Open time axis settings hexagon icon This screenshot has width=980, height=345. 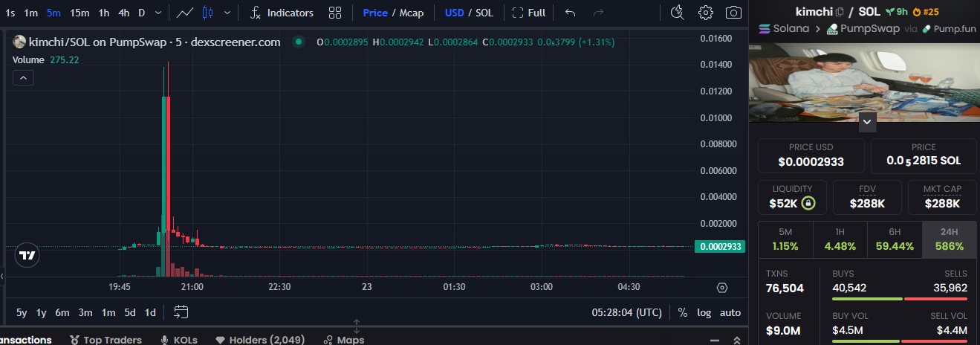[x=722, y=288]
